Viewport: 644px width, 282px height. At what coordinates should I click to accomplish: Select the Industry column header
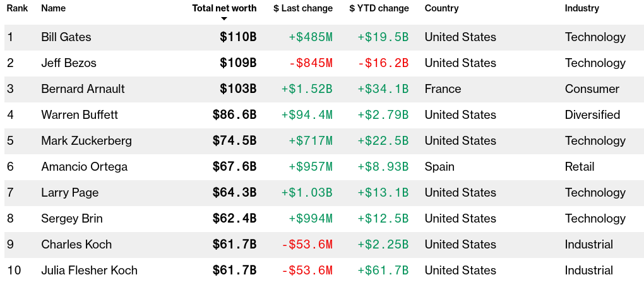[x=581, y=8]
